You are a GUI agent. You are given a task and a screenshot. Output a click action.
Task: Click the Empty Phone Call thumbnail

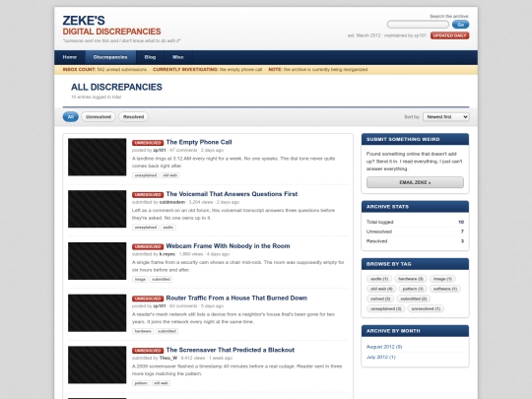97,157
